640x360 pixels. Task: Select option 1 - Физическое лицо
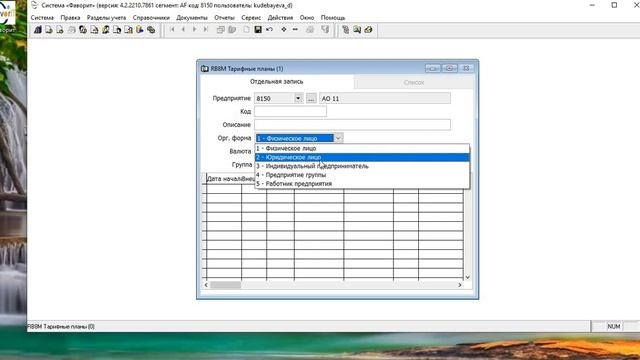[362, 149]
